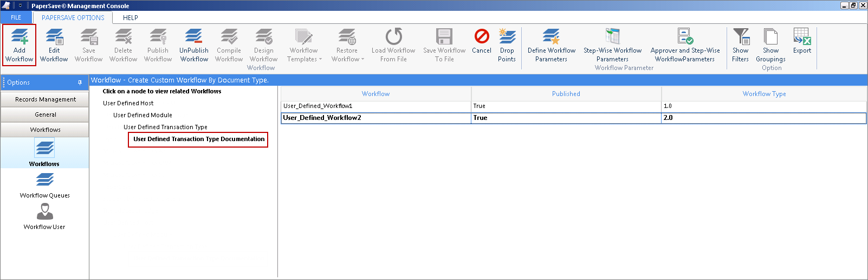
Task: Open the quick access toolbar dropdown
Action: [x=20, y=5]
